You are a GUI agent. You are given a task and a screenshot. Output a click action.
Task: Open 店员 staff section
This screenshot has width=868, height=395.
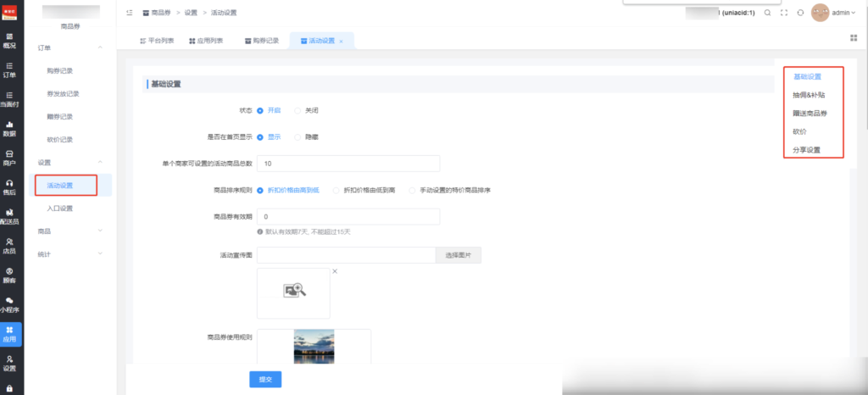point(9,246)
